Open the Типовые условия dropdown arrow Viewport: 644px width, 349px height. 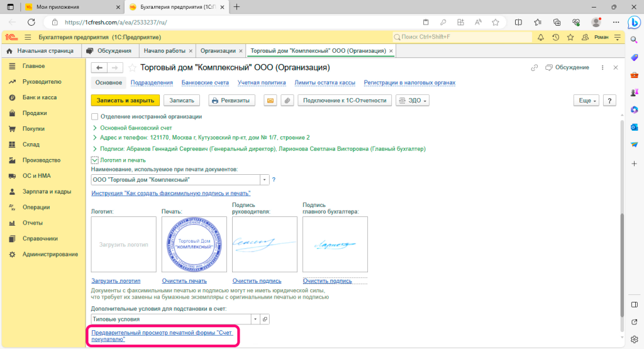(x=255, y=319)
